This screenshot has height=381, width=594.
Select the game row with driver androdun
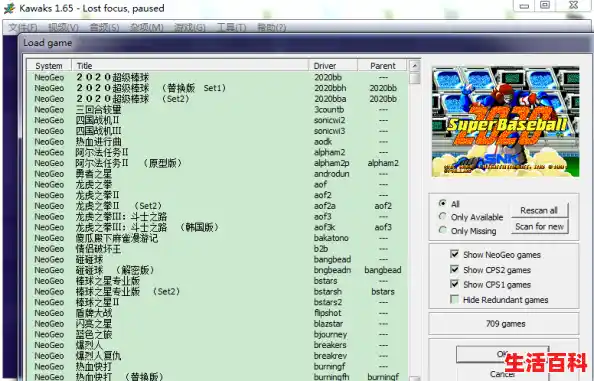click(218, 174)
